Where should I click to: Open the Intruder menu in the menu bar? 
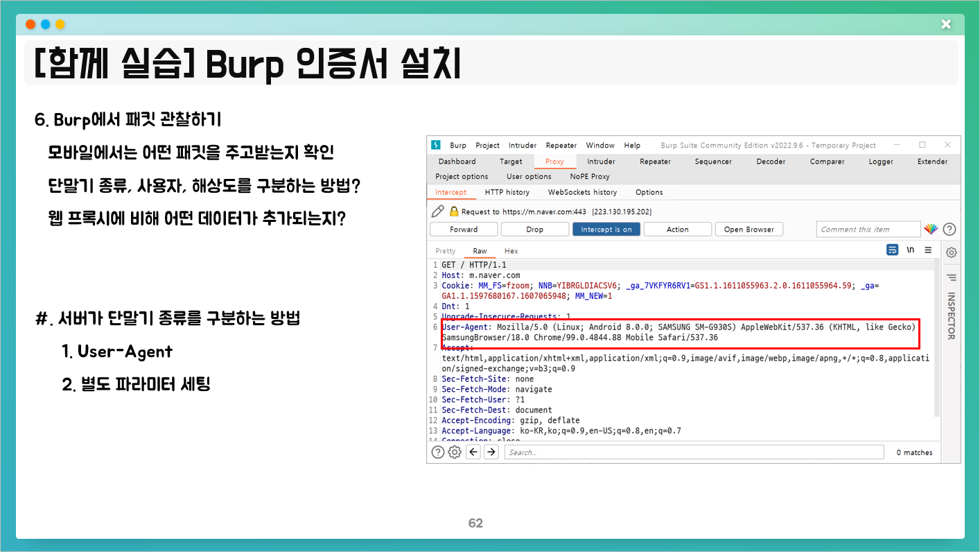click(x=523, y=146)
